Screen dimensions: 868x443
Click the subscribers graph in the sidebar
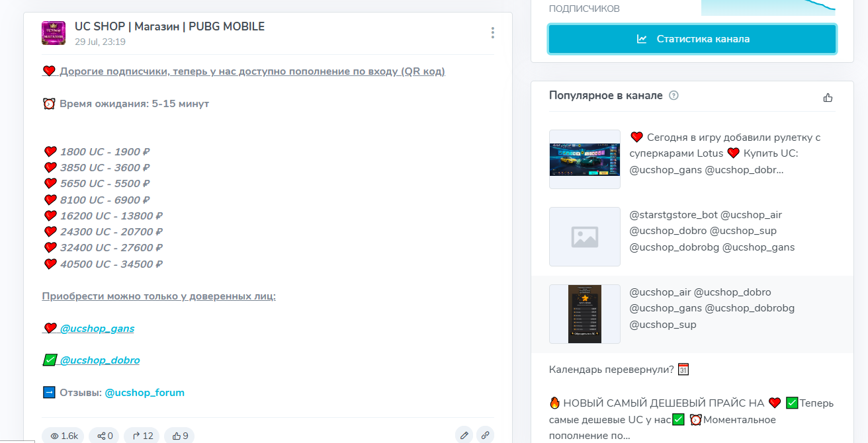[768, 7]
